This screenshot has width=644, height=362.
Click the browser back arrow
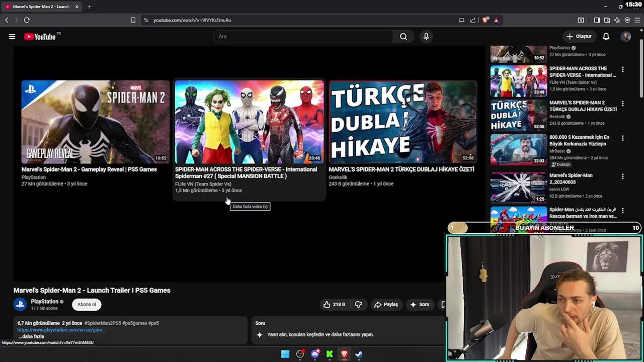click(7, 20)
